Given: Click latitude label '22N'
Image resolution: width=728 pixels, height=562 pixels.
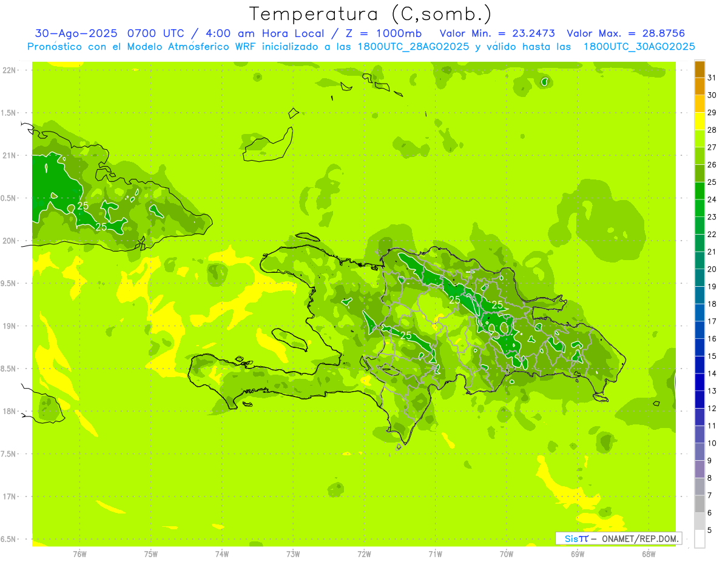Looking at the screenshot, I should point(8,70).
